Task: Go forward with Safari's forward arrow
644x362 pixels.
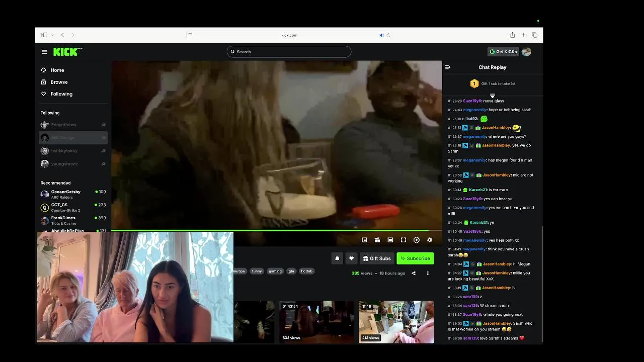Action: pyautogui.click(x=73, y=35)
